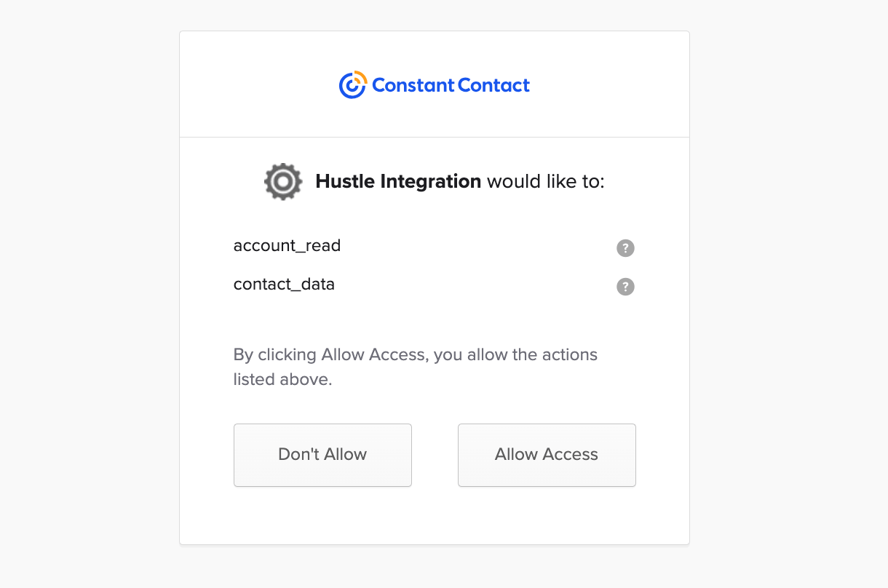Select the contact_data scope label
This screenshot has width=888, height=588.
pos(284,284)
